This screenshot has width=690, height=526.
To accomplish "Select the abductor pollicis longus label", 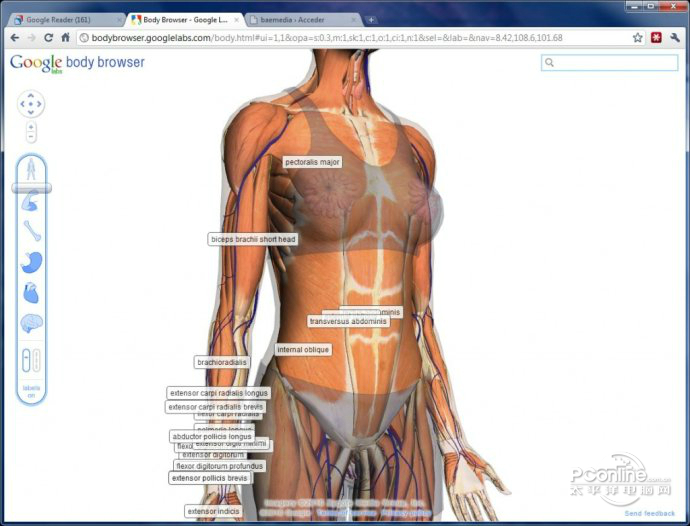I will (212, 436).
